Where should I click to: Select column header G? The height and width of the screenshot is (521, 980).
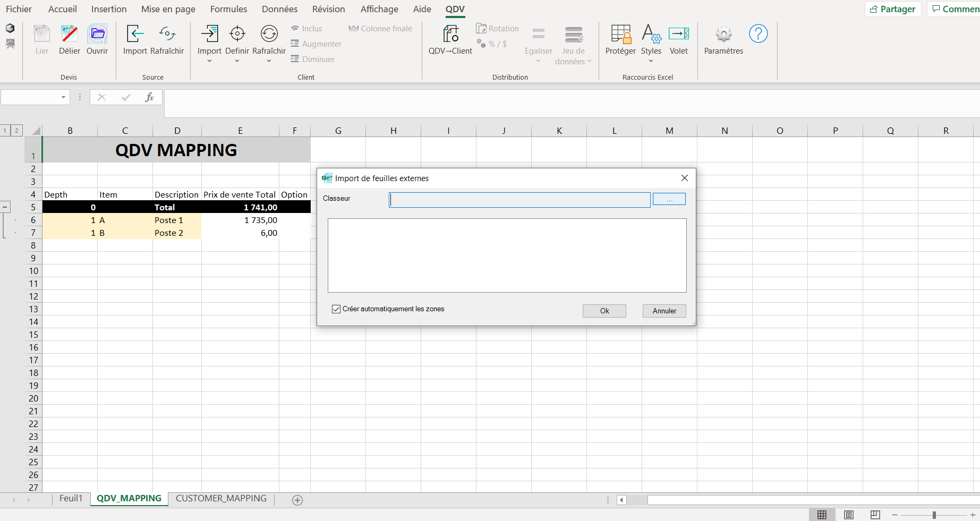[x=338, y=131]
